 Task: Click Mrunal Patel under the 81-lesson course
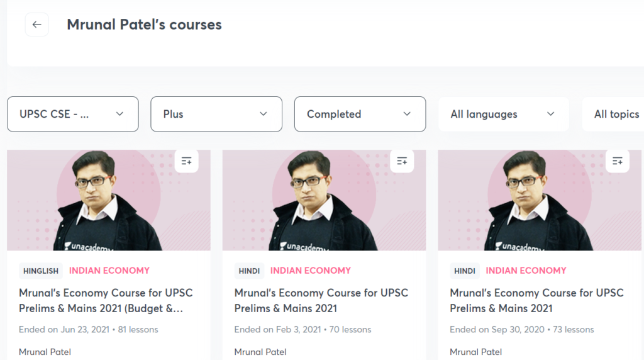click(45, 352)
